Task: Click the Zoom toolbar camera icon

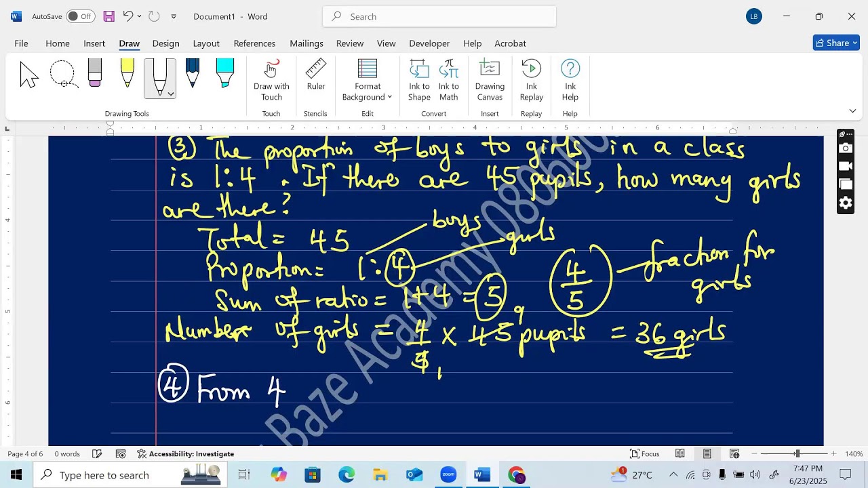Action: (x=845, y=148)
